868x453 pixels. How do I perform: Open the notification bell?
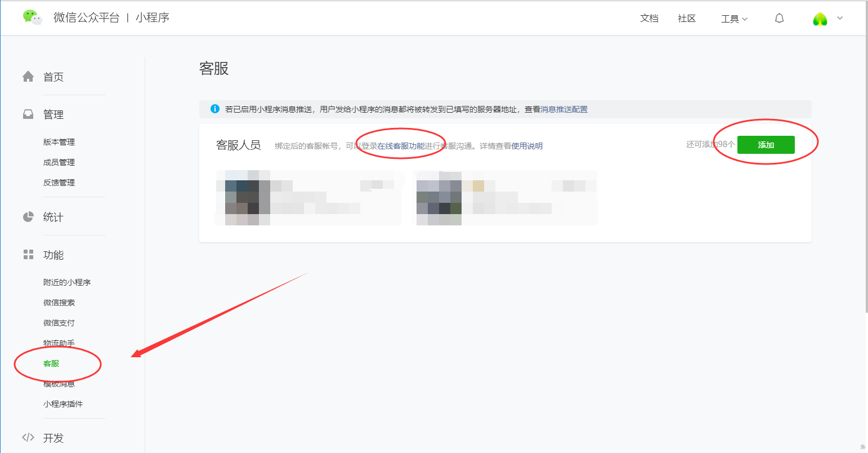coord(779,19)
